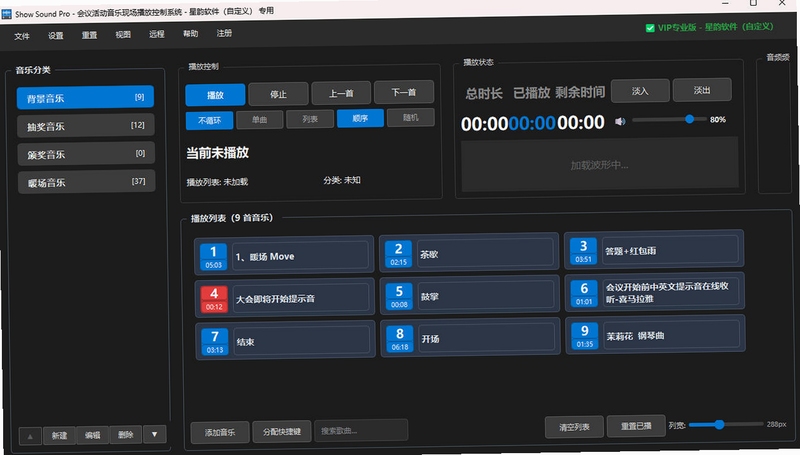
Task: Play track 7 结束
Action: pos(285,341)
